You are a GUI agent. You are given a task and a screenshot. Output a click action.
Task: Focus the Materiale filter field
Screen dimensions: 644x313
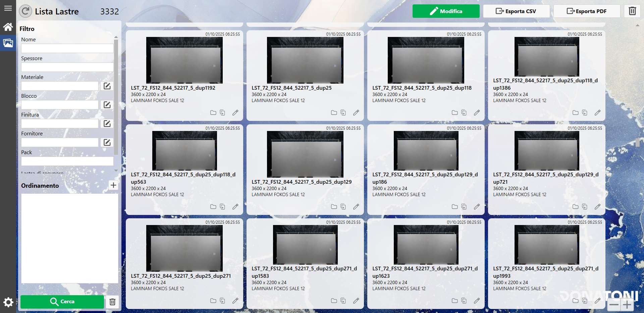coord(60,86)
